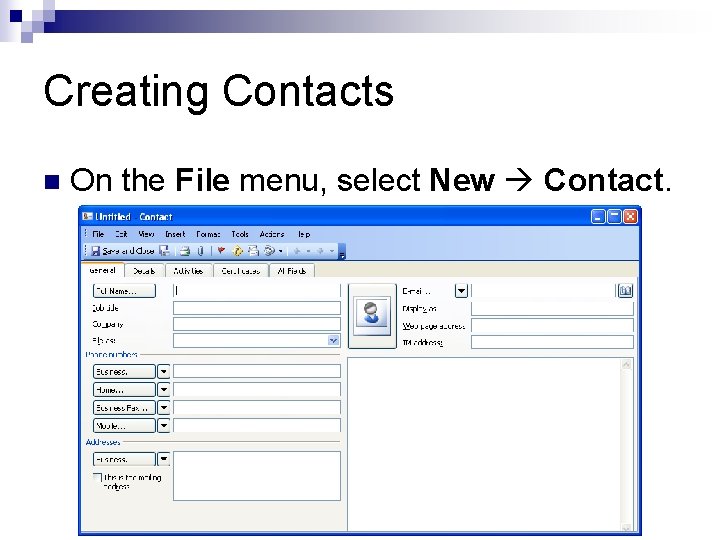The image size is (720, 540).
Task: Open the Insert menu
Action: (x=175, y=234)
